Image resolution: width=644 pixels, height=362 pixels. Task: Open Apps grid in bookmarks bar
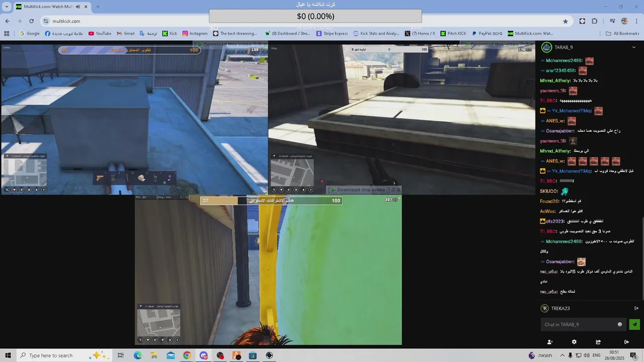(x=7, y=34)
